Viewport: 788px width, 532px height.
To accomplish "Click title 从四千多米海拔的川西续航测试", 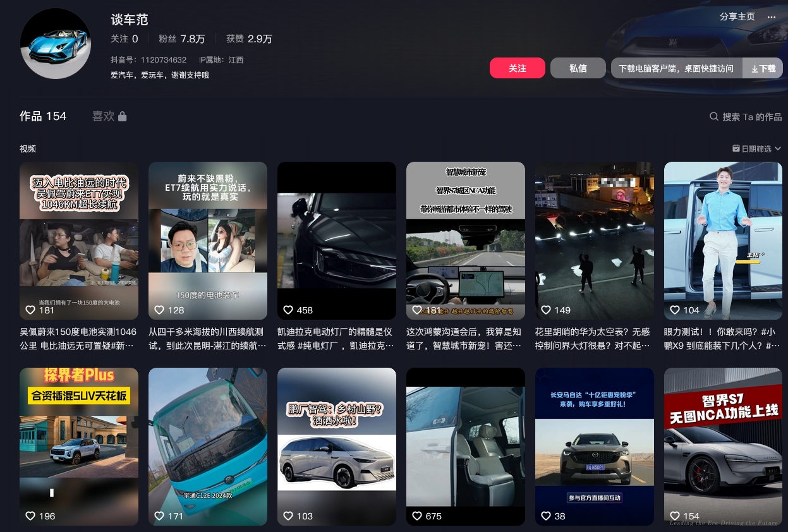I will [x=207, y=338].
